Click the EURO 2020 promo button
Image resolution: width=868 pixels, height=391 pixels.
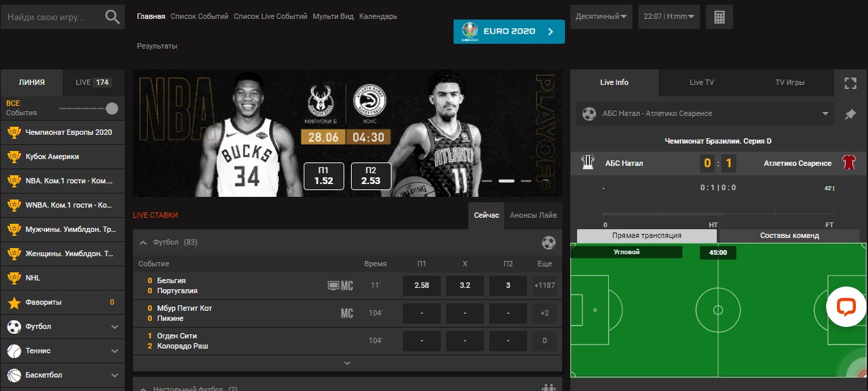pyautogui.click(x=509, y=31)
